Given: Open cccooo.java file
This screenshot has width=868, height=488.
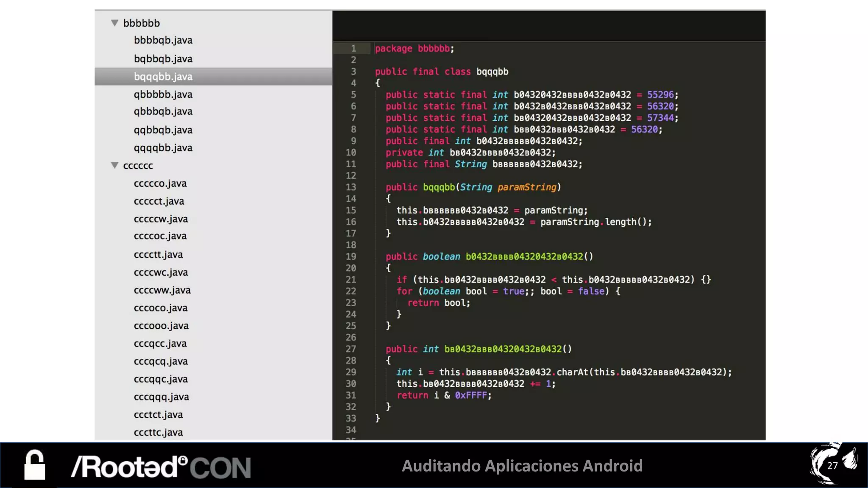Looking at the screenshot, I should coord(161,326).
